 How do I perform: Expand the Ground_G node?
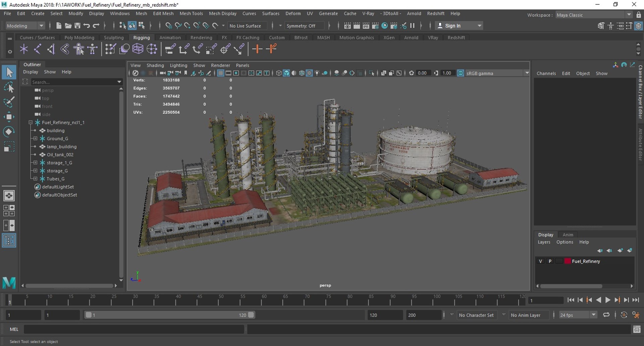point(35,138)
